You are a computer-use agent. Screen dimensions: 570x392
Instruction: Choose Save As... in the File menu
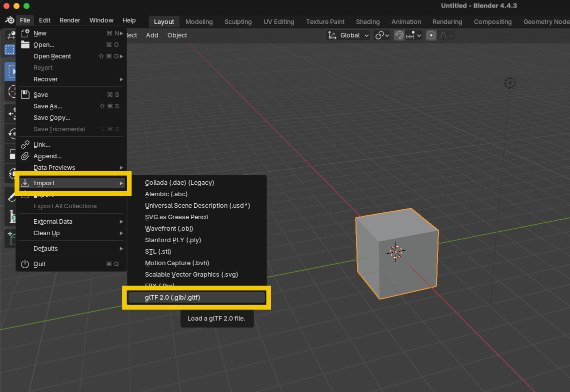tap(71, 106)
